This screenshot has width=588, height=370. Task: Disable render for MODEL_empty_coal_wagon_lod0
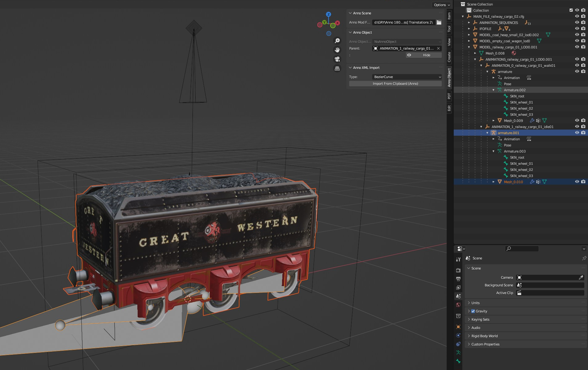tap(583, 41)
